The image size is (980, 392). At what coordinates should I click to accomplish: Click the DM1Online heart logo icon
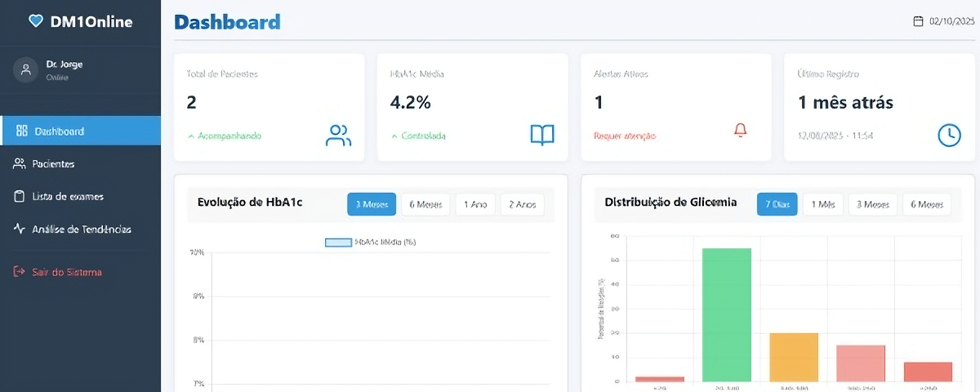(35, 22)
